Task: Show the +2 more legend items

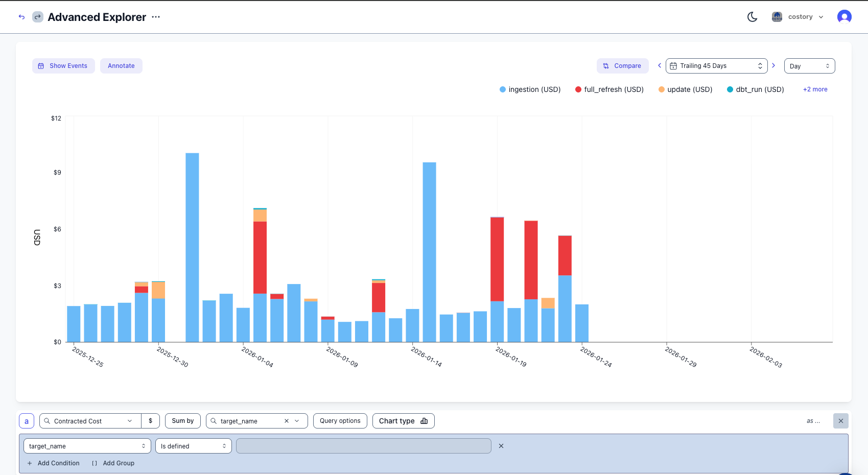Action: coord(815,89)
